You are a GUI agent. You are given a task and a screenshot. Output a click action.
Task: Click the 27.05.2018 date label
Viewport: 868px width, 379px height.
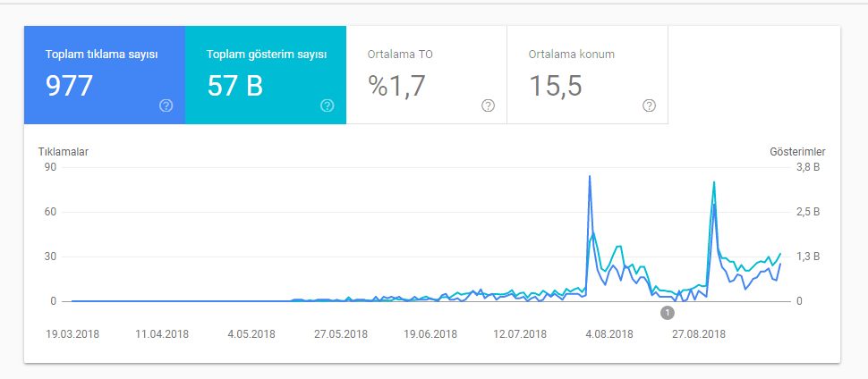(340, 334)
